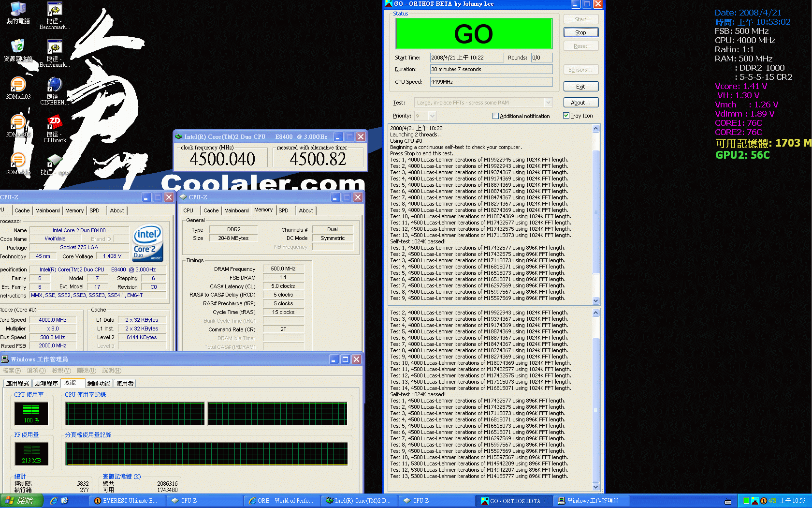This screenshot has width=812, height=508.
Task: Open the CPU tab in the Memory CPU-Z window
Action: pos(188,210)
